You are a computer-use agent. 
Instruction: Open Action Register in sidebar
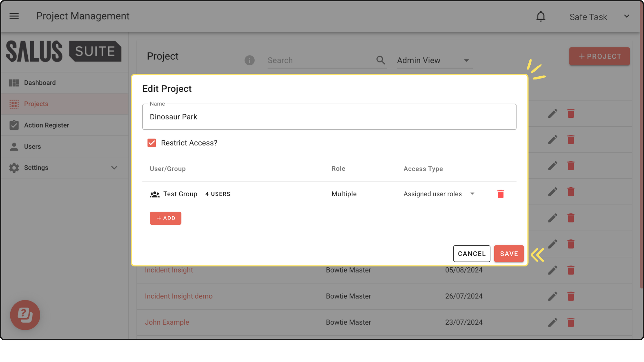[x=46, y=125]
